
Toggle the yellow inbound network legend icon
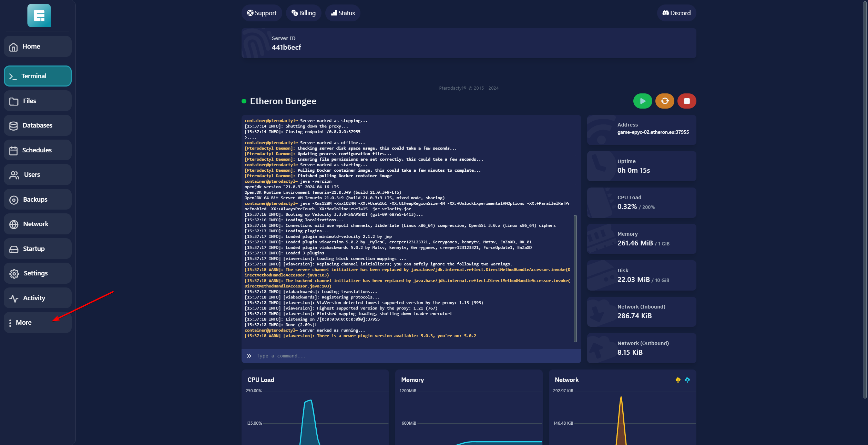pos(678,380)
